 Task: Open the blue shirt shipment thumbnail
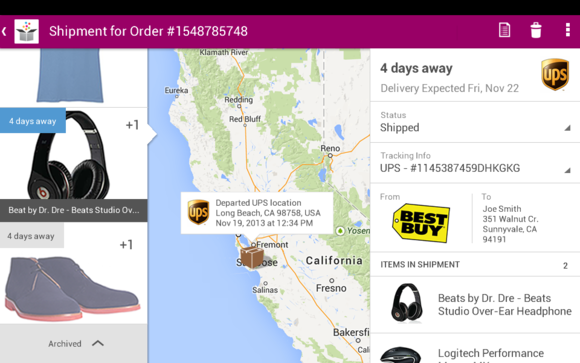click(74, 78)
